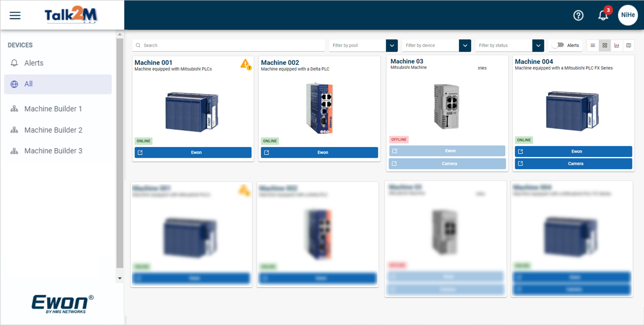Viewport: 644px width, 325px height.
Task: Click the sidebar scrollbar up arrow
Action: click(x=120, y=34)
